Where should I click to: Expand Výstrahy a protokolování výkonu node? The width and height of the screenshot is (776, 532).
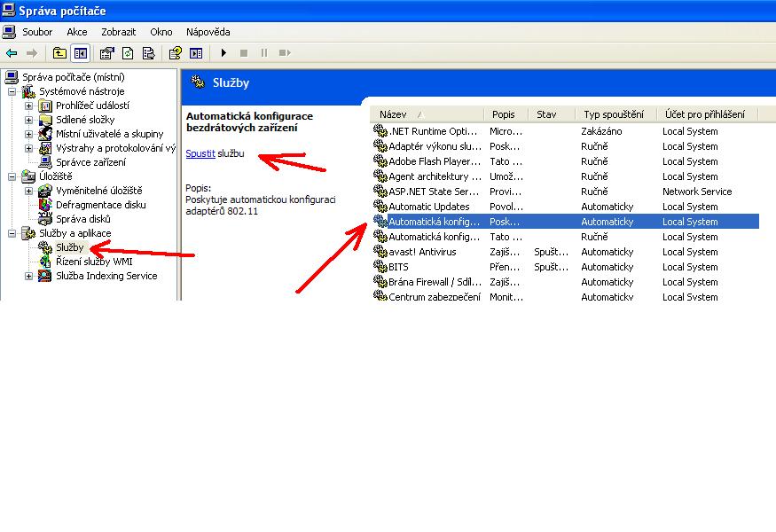tap(28, 148)
